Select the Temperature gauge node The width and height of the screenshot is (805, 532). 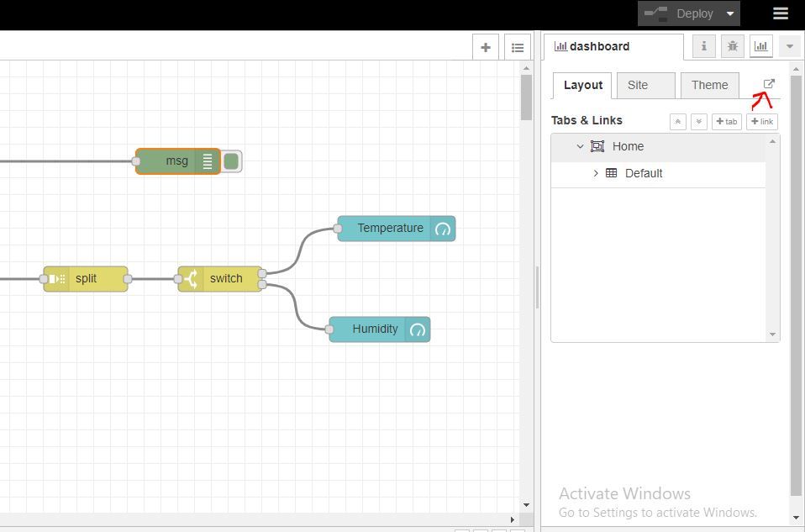(x=397, y=229)
